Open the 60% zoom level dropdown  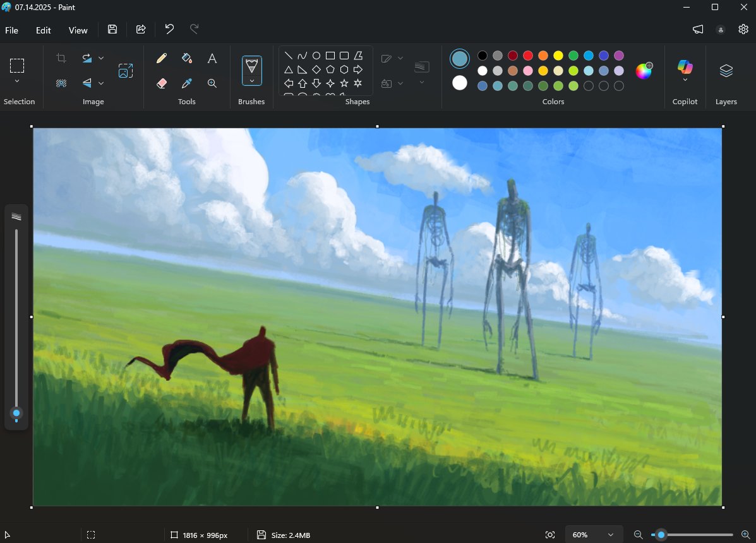pos(594,535)
